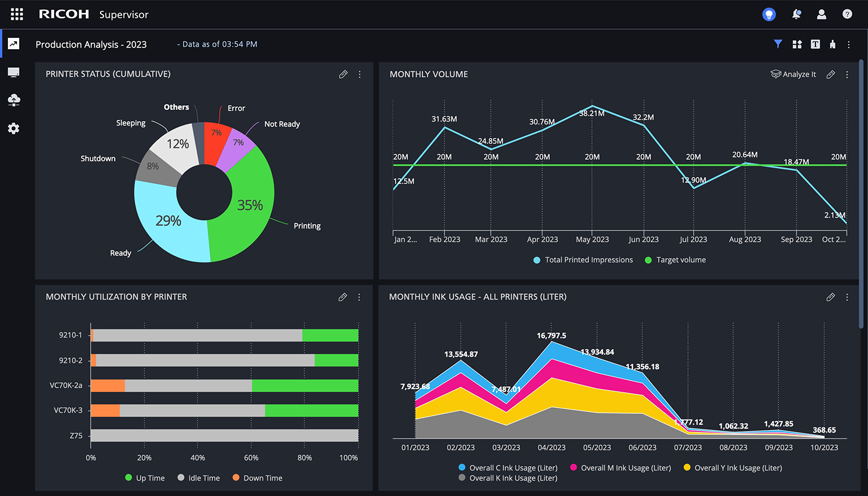Open the app grid menu at top left
This screenshot has height=496, width=868.
pos(16,14)
